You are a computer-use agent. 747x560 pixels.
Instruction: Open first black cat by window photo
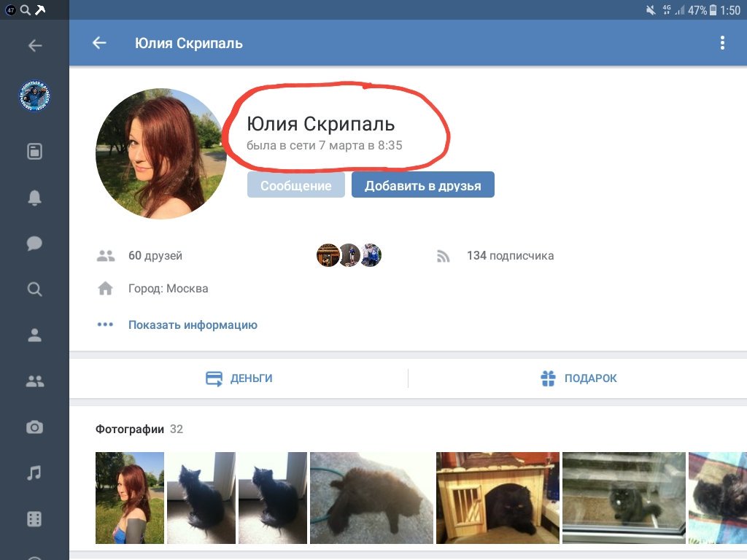201,497
